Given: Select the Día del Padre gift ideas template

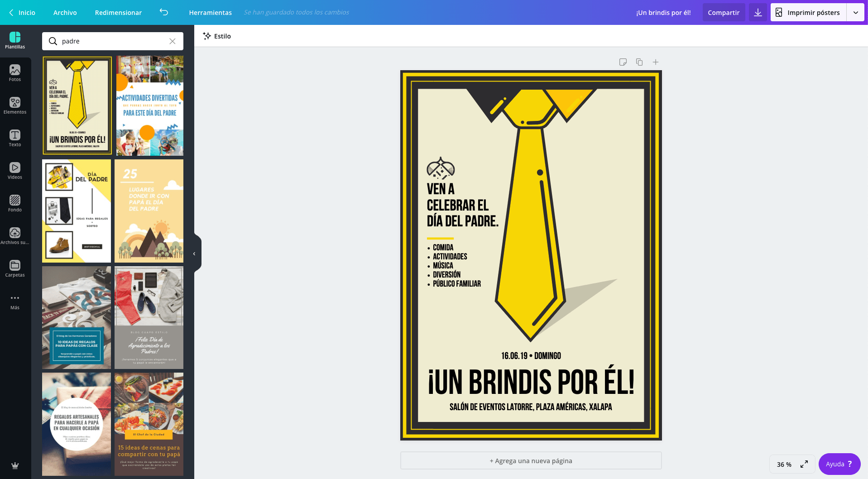Looking at the screenshot, I should (77, 211).
